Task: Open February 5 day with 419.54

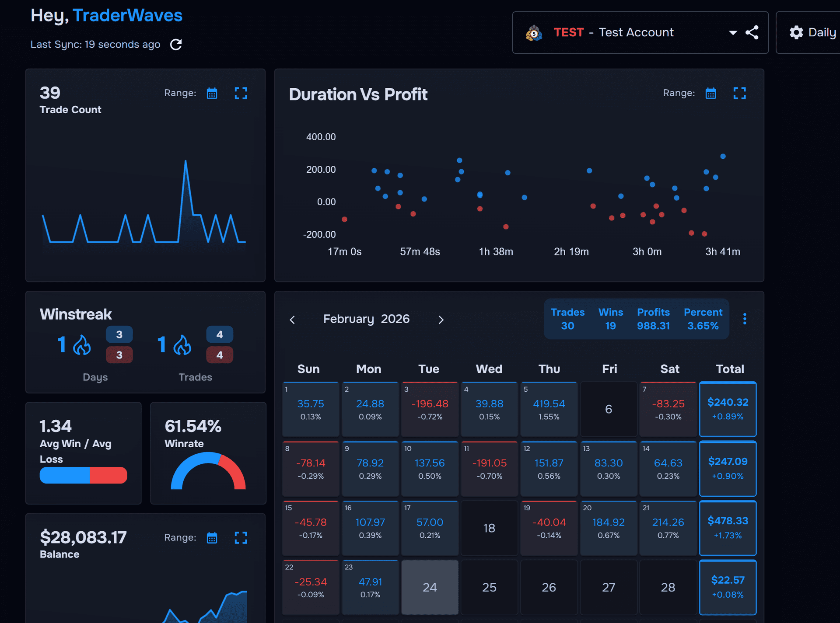Action: click(x=549, y=409)
